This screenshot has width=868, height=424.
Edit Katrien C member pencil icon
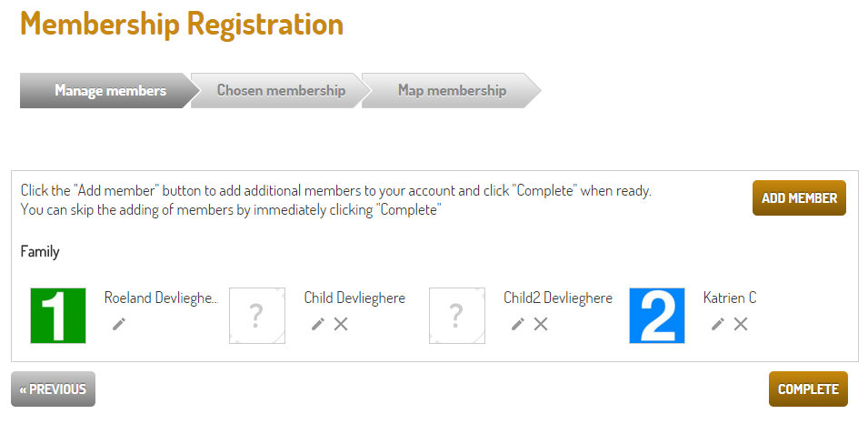pyautogui.click(x=717, y=324)
